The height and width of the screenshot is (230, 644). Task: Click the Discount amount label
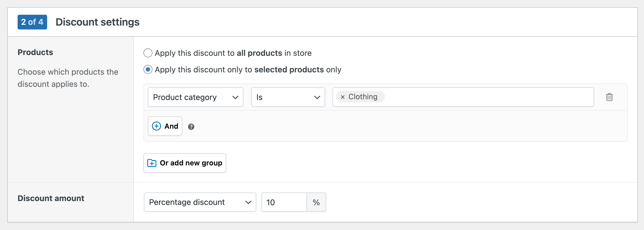51,198
